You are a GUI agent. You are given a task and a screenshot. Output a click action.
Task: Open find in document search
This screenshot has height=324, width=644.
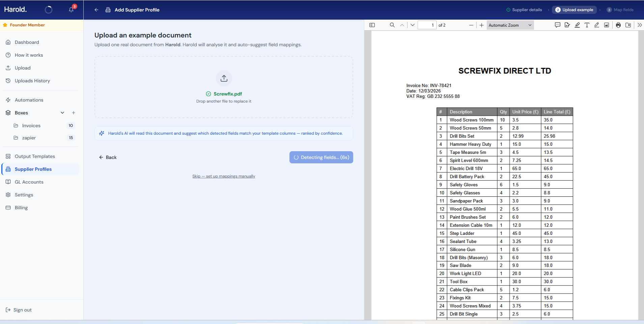[x=392, y=25]
